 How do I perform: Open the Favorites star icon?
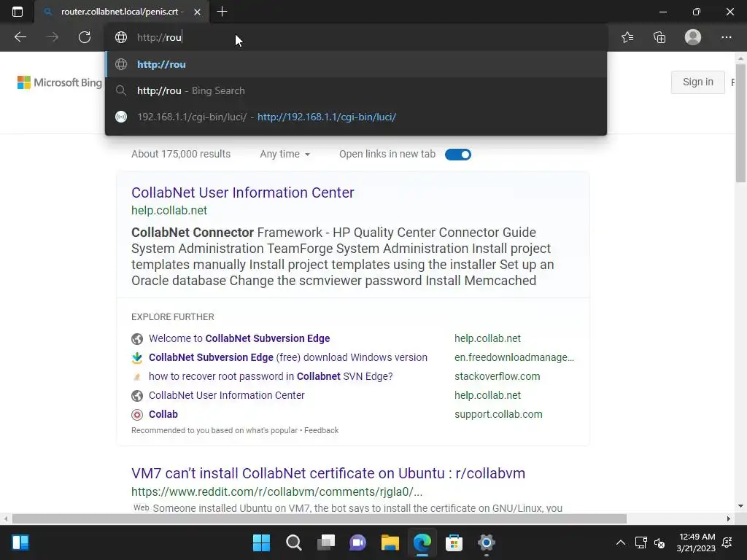coord(627,37)
